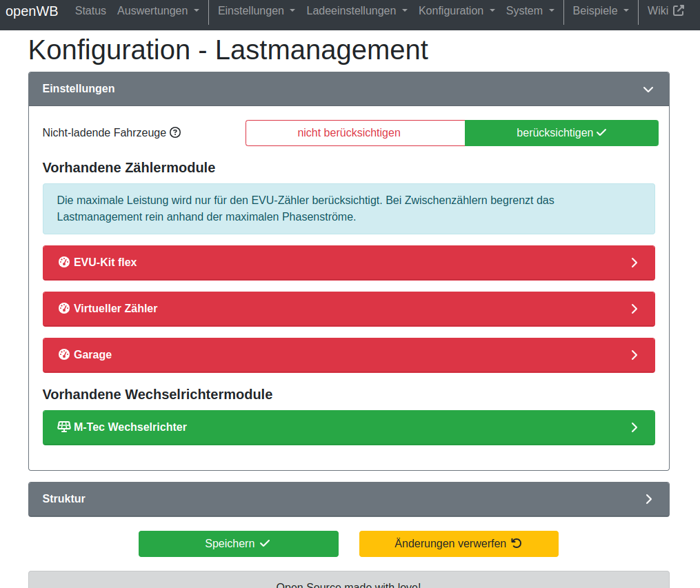Click the openWB brand logo link

[x=32, y=11]
